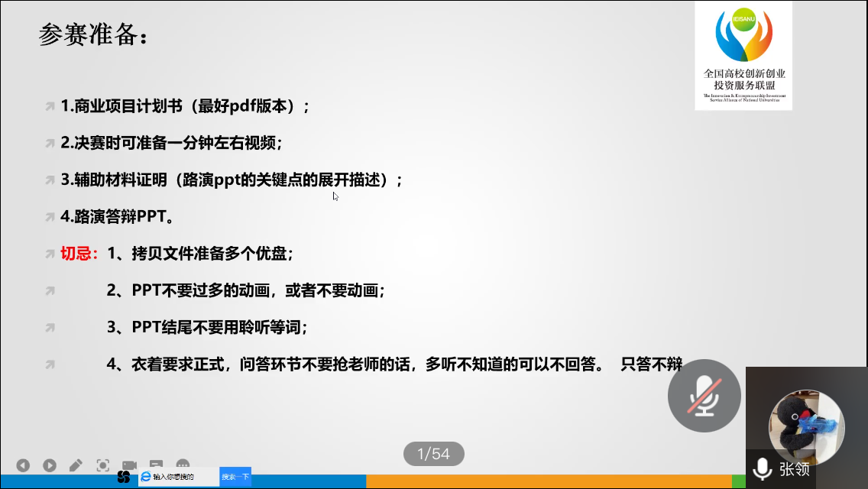The height and width of the screenshot is (489, 868).
Task: Click the IEISANU alliance logo
Action: point(743,55)
